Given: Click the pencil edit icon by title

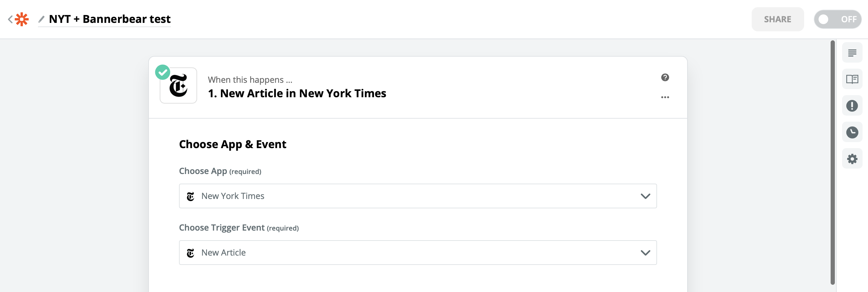Looking at the screenshot, I should (x=42, y=19).
